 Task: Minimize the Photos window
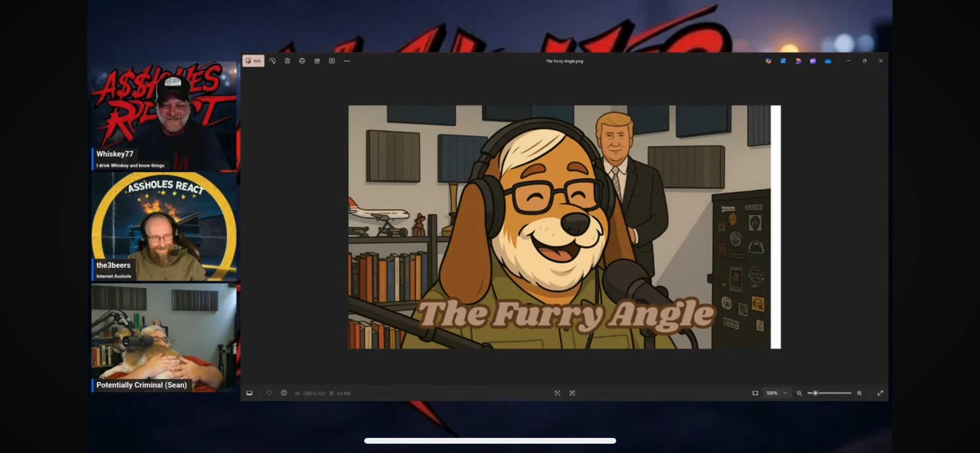tap(848, 61)
